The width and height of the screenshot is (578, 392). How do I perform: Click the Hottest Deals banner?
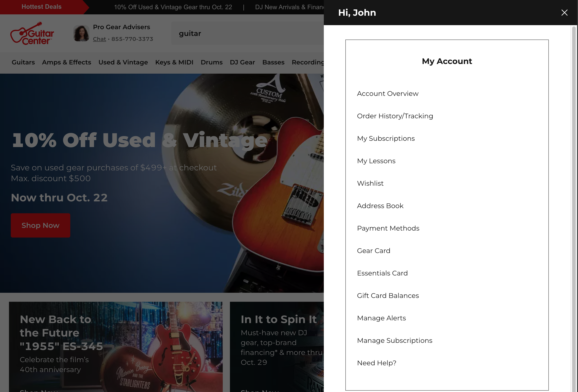coord(41,7)
